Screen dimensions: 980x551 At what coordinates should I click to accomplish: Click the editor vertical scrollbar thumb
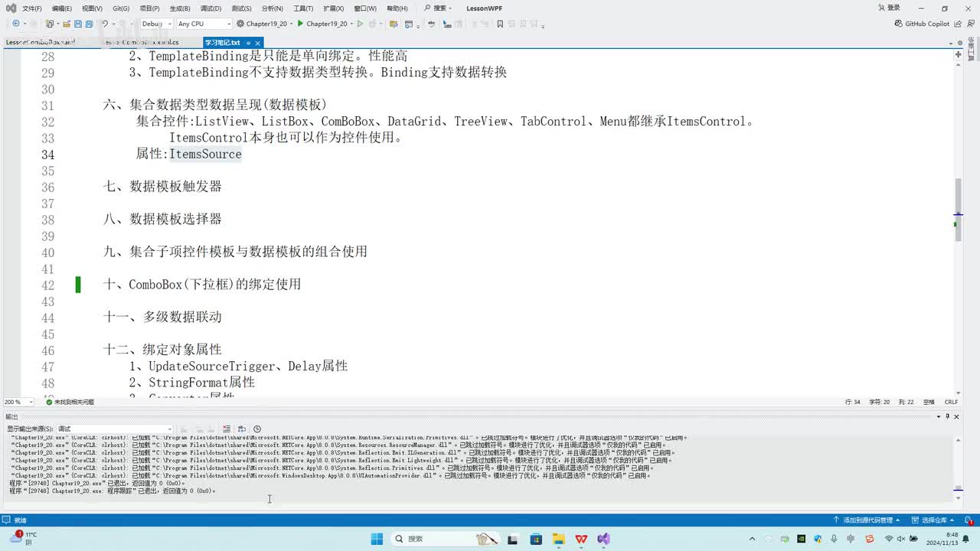click(958, 210)
